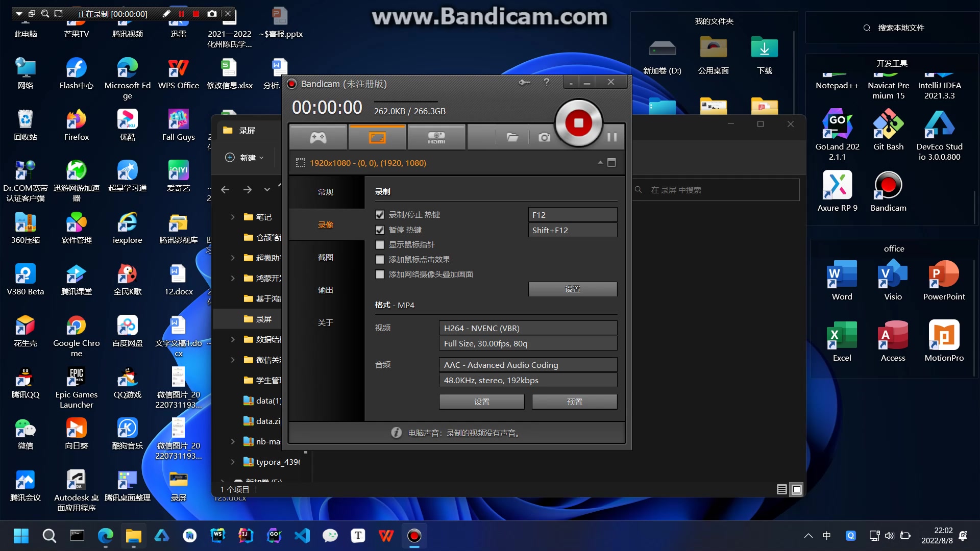Image resolution: width=980 pixels, height=551 pixels.
Task: Switch to the 输出 tab
Action: (326, 290)
